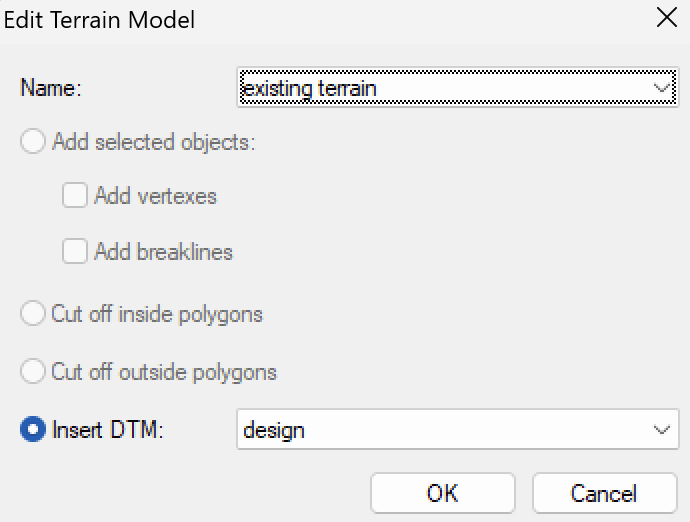This screenshot has width=690, height=522.
Task: Click the 'Add vertexes' label
Action: 156,196
